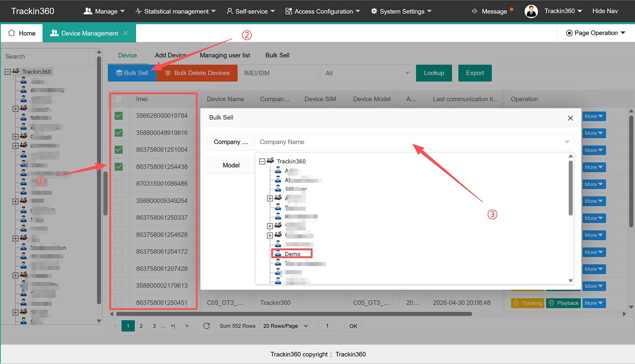
Task: Click the pagination refresh icon
Action: click(206, 326)
